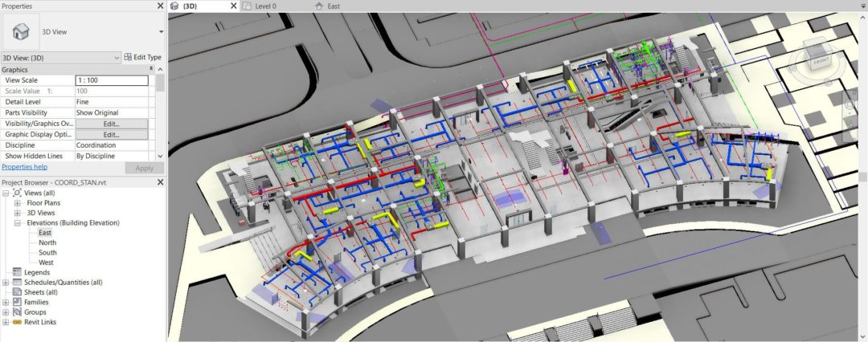Viewport: 868px width, 342px height.
Task: Expand the Groups tree node
Action: click(6, 312)
